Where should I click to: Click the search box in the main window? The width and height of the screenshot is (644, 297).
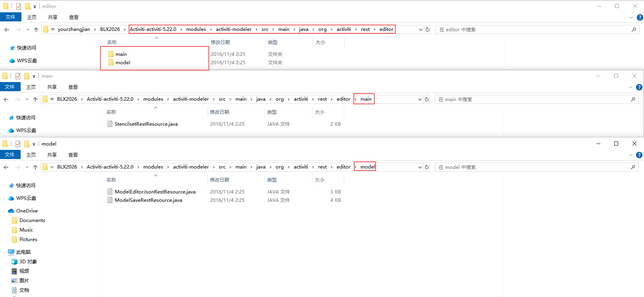pyautogui.click(x=532, y=100)
